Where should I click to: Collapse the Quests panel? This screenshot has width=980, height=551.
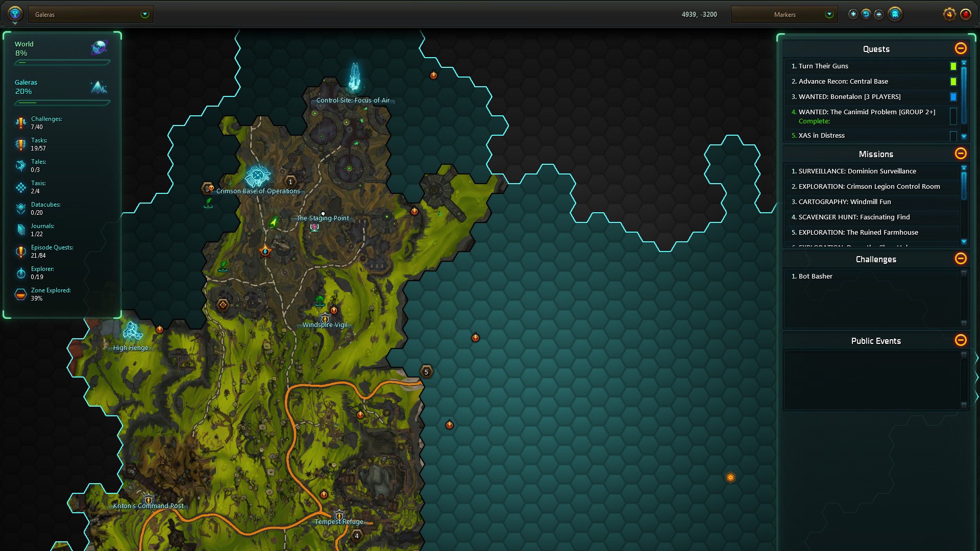pos(961,48)
